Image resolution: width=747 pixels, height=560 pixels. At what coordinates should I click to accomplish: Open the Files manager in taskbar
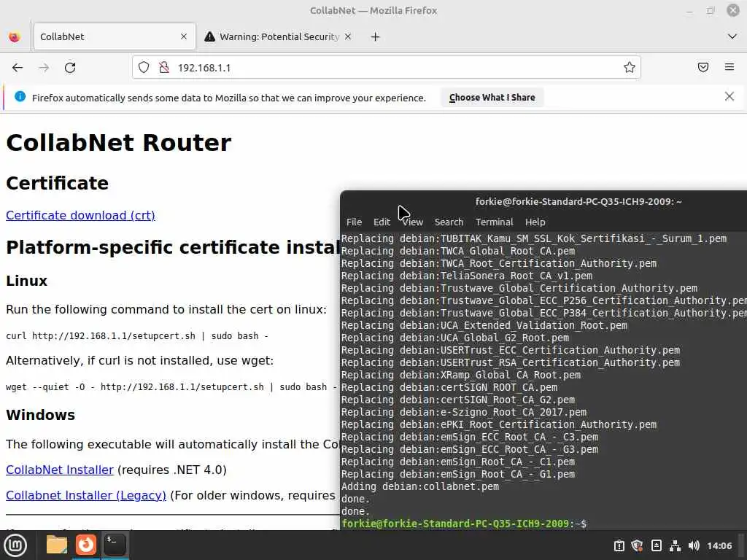coord(57,545)
